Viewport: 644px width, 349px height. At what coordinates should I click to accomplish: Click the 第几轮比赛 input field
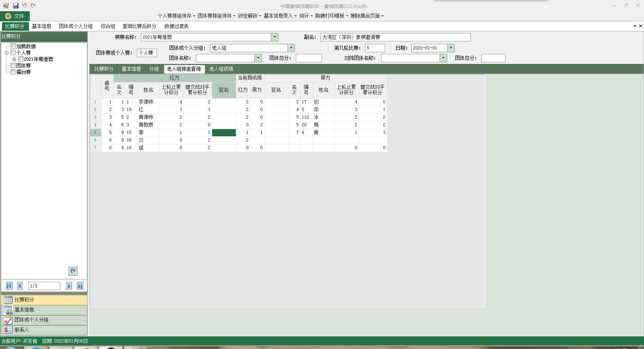pyautogui.click(x=375, y=48)
